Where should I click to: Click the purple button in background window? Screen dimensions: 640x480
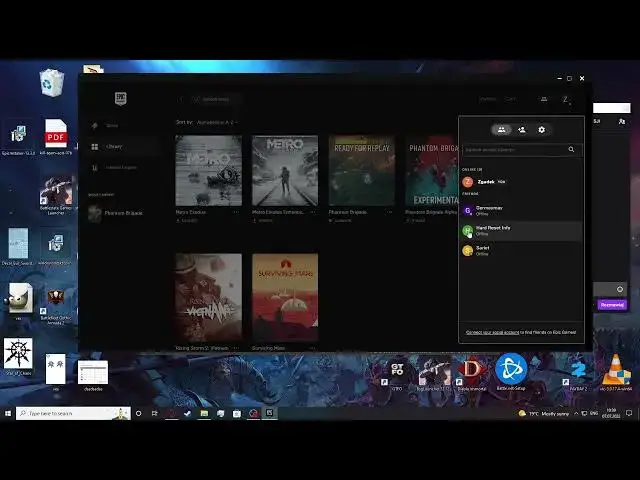coord(612,305)
